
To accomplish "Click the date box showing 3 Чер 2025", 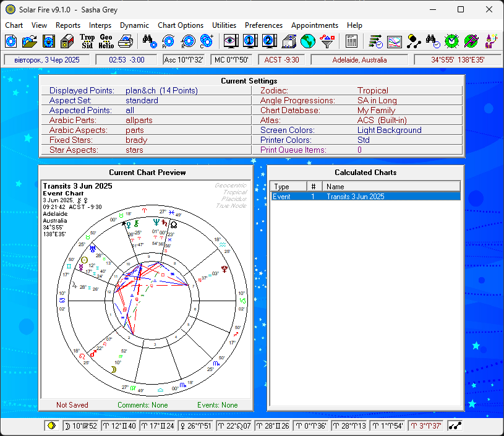I will tap(46, 60).
